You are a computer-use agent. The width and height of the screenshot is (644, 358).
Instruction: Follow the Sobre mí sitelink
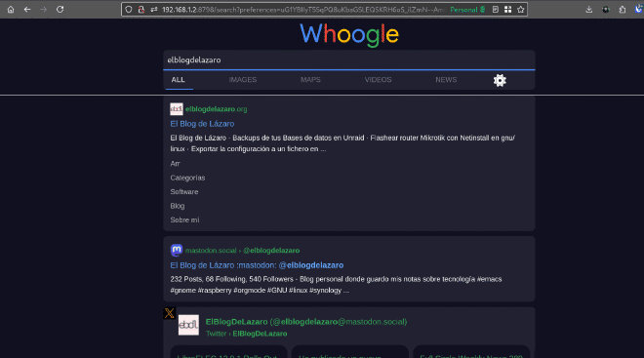point(184,220)
